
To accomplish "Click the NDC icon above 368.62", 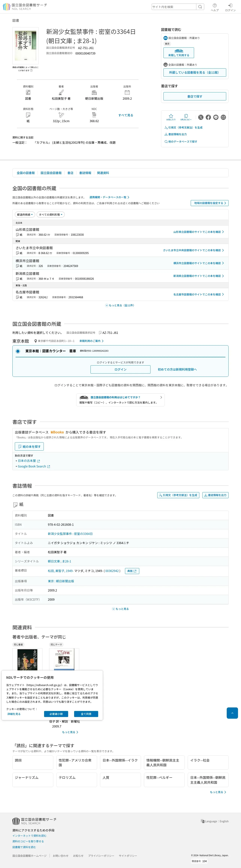I will coord(94,115).
